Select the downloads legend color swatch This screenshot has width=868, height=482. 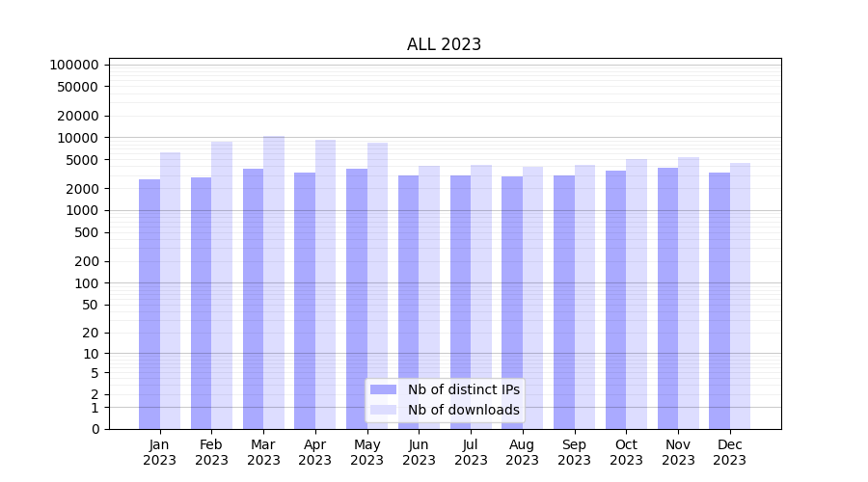click(x=384, y=410)
